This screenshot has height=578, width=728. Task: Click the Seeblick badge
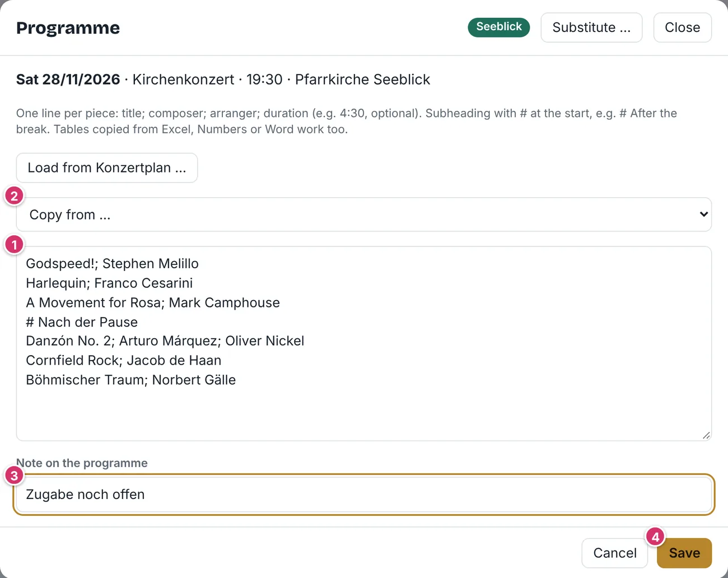click(x=499, y=27)
